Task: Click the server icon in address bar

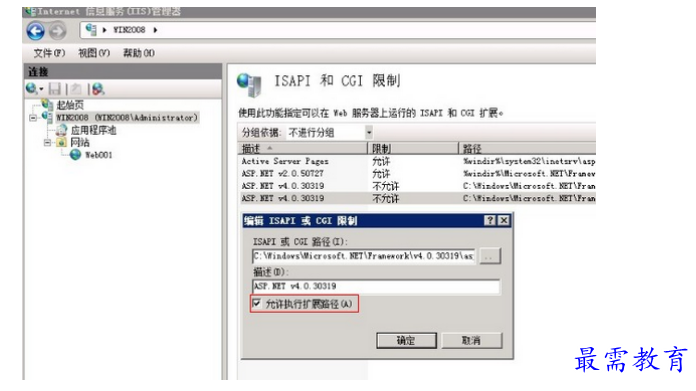Action: tap(91, 30)
